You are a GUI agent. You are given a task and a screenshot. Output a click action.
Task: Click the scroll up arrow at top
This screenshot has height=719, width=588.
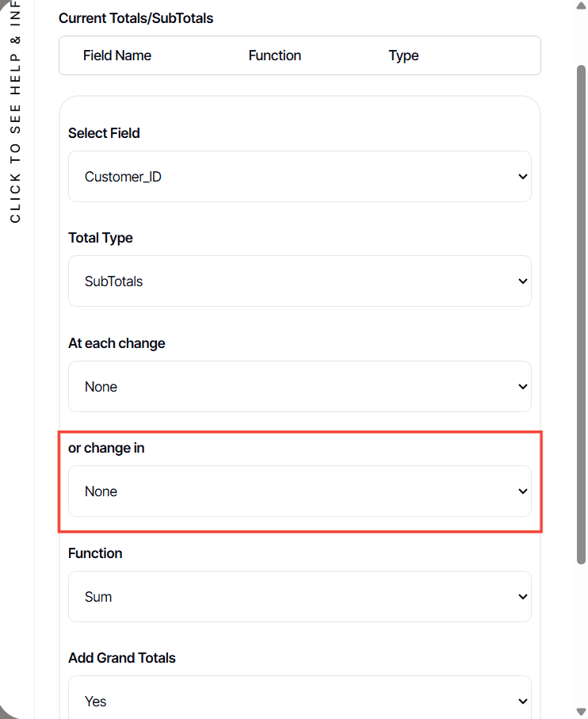(x=581, y=6)
